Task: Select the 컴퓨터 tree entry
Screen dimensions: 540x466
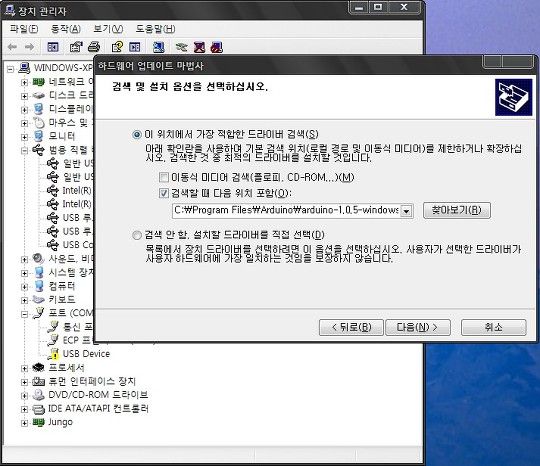Action: pos(62,286)
